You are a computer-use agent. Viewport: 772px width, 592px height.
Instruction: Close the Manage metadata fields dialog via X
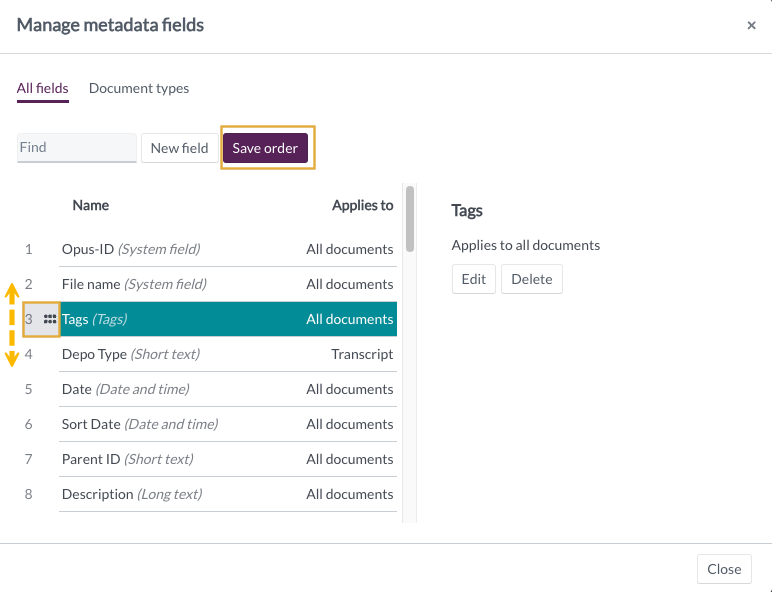(751, 25)
